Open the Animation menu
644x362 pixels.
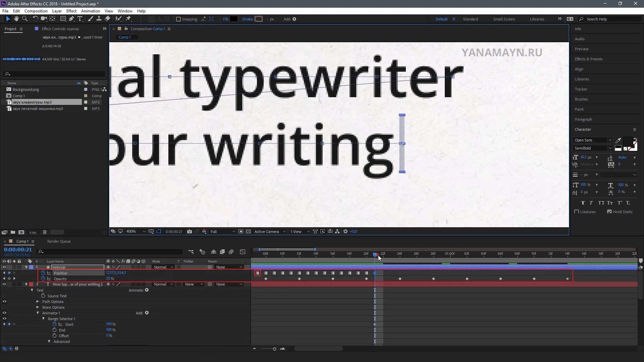coord(90,11)
